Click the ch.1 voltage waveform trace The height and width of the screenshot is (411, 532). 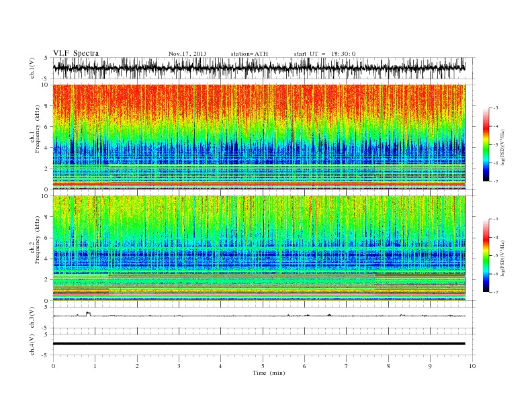259,68
